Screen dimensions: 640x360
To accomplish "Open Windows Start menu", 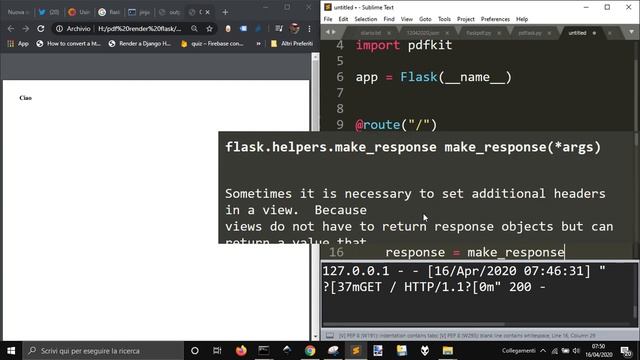I will pyautogui.click(x=11, y=351).
